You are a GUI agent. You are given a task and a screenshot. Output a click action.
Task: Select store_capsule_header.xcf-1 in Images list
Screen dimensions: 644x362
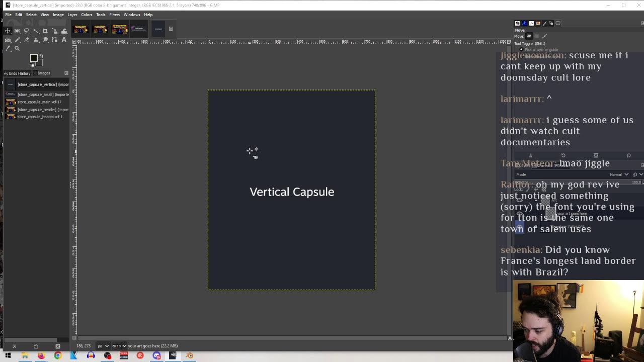pyautogui.click(x=36, y=117)
